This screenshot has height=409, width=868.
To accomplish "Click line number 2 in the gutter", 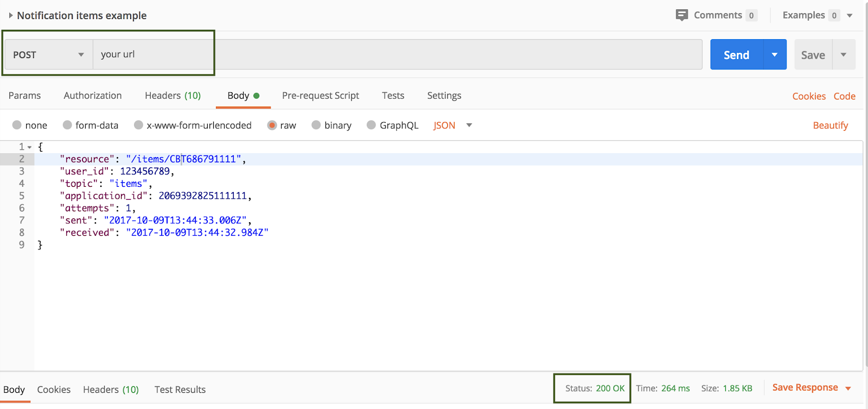I will pos(22,159).
